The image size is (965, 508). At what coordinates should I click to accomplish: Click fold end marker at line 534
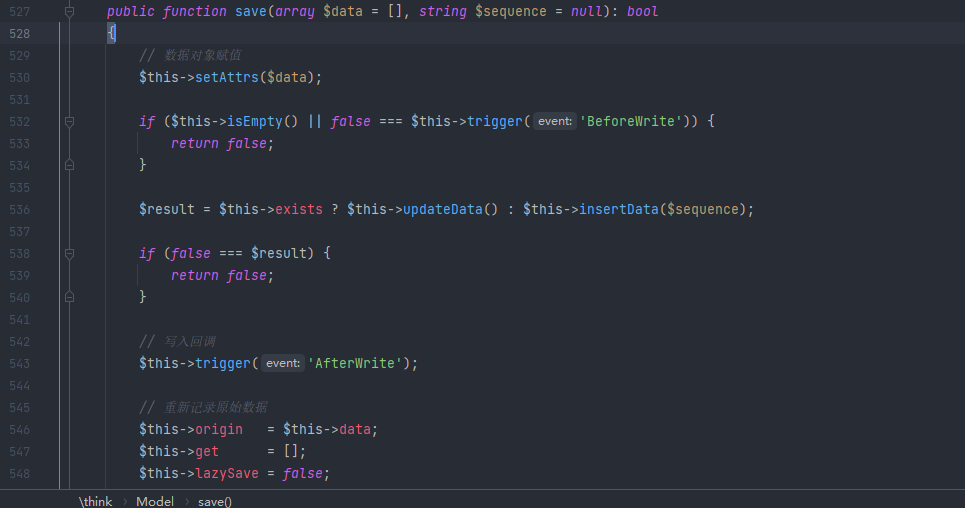(69, 165)
